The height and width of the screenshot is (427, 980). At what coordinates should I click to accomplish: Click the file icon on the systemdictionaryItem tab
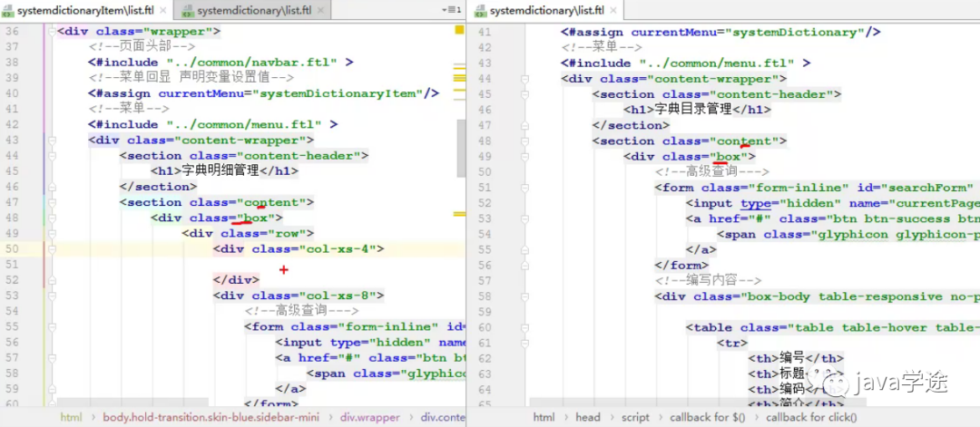click(8, 11)
